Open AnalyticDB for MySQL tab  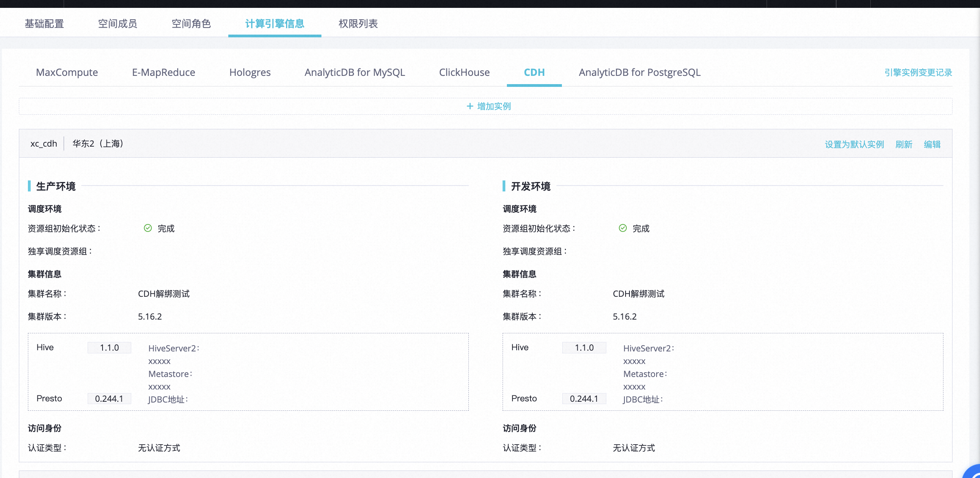click(354, 72)
